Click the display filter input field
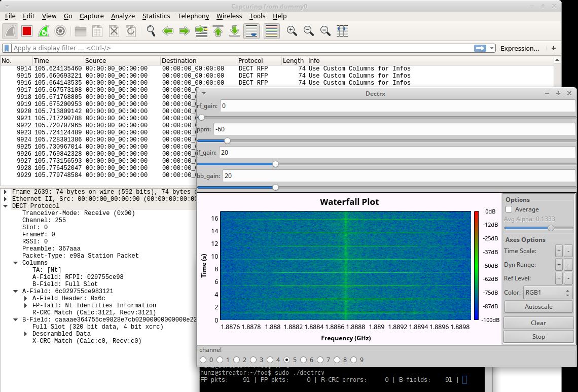The height and width of the screenshot is (392, 578). (238, 48)
